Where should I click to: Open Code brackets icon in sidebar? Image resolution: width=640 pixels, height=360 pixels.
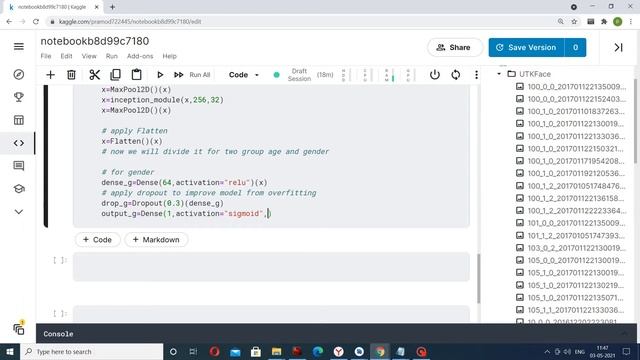19,143
